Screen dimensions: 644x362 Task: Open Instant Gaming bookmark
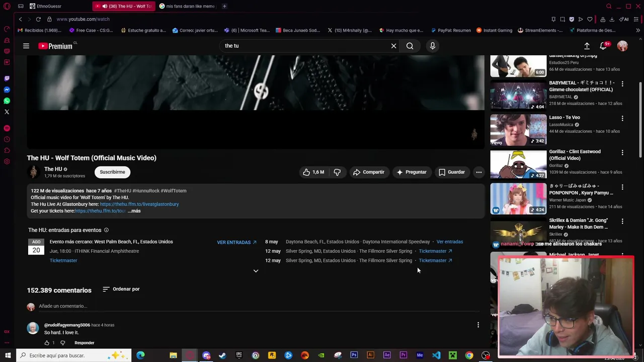point(494,30)
